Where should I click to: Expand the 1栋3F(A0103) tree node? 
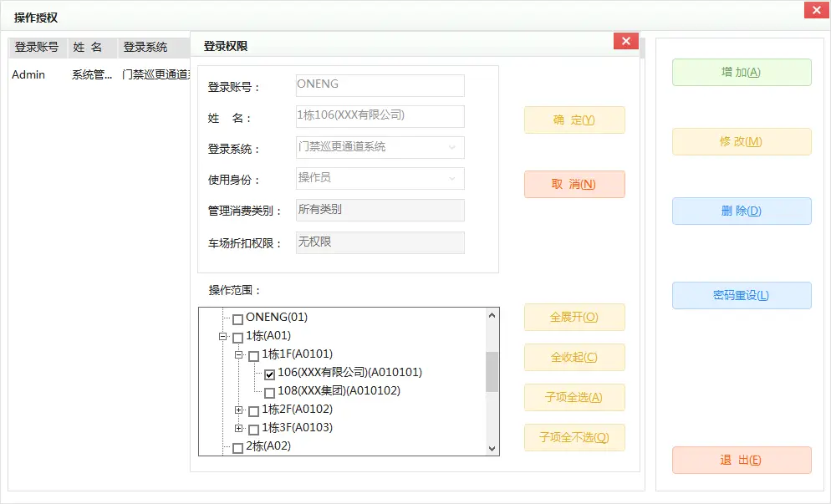point(239,428)
